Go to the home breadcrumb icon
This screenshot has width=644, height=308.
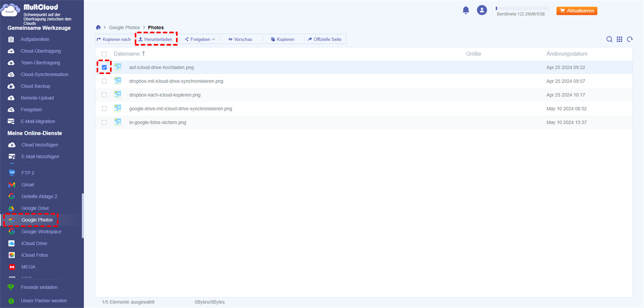[98, 27]
